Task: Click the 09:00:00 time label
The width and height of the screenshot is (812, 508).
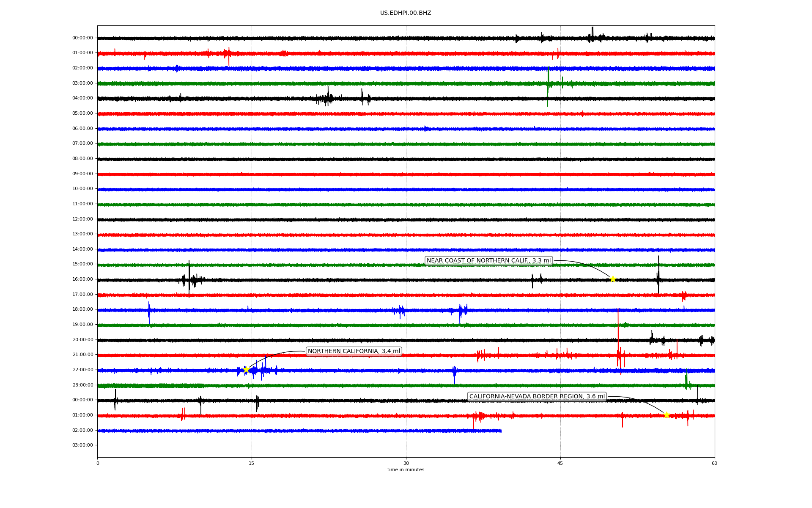Action: (x=82, y=174)
